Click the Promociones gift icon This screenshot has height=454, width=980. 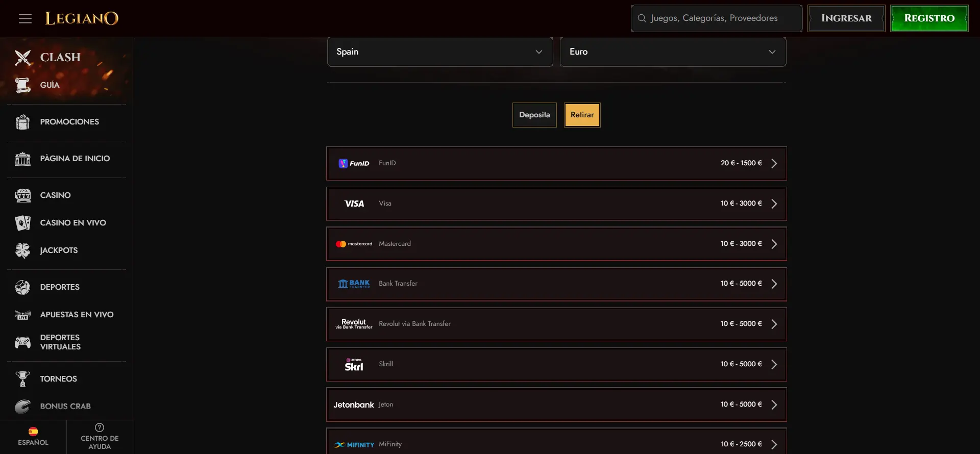[x=23, y=122]
